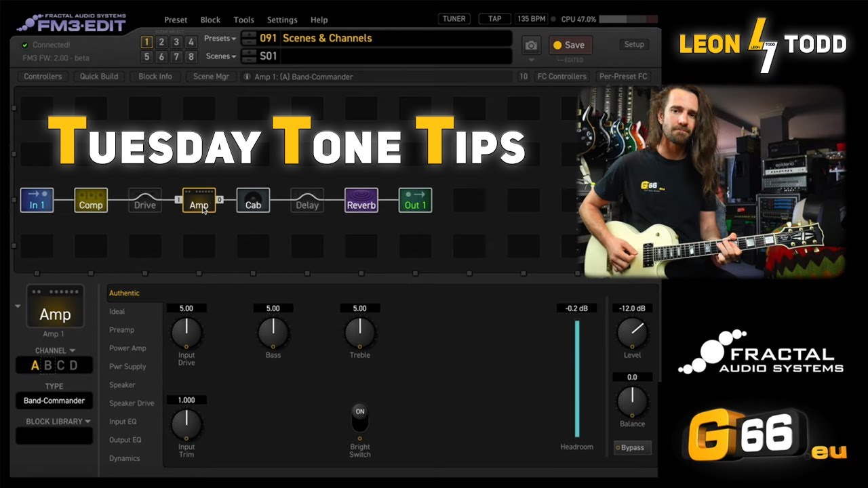
Task: Open the Block Library dropdown
Action: [58, 422]
